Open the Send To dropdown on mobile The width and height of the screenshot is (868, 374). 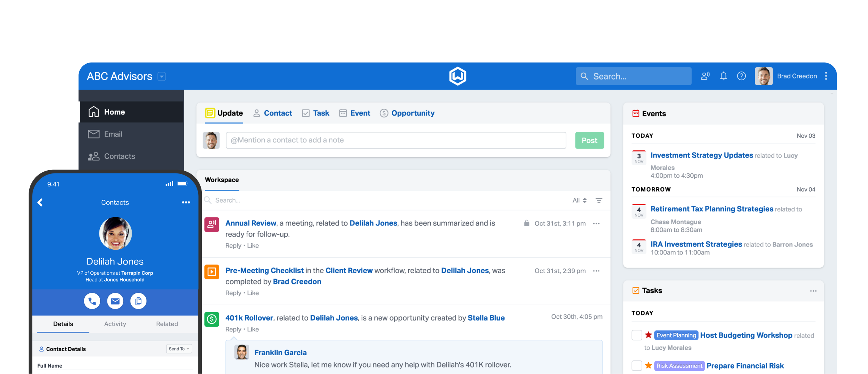coord(179,349)
